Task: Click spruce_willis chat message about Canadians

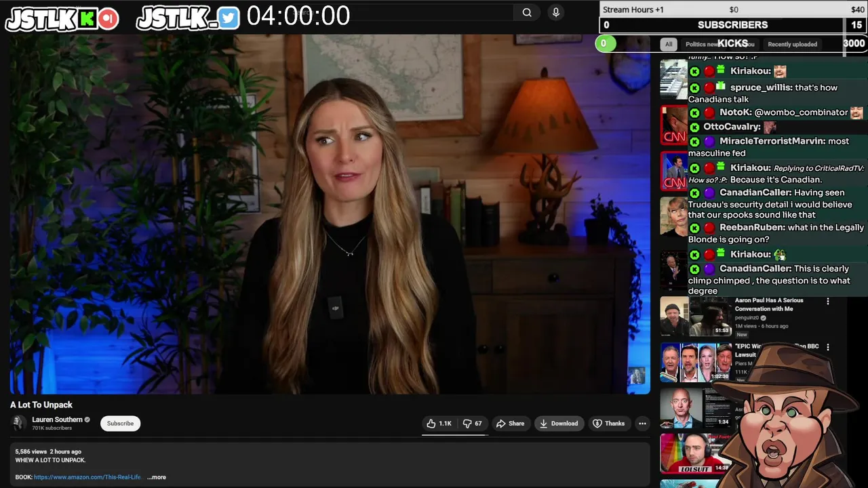Action: 776,94
